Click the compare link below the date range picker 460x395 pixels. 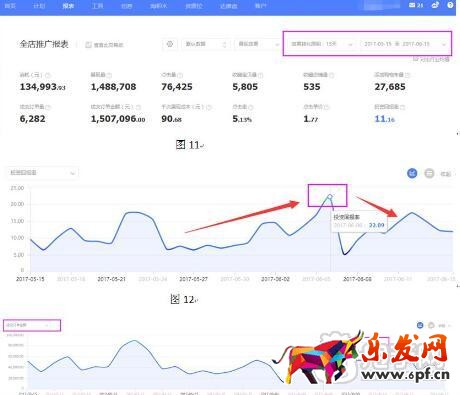pos(431,59)
